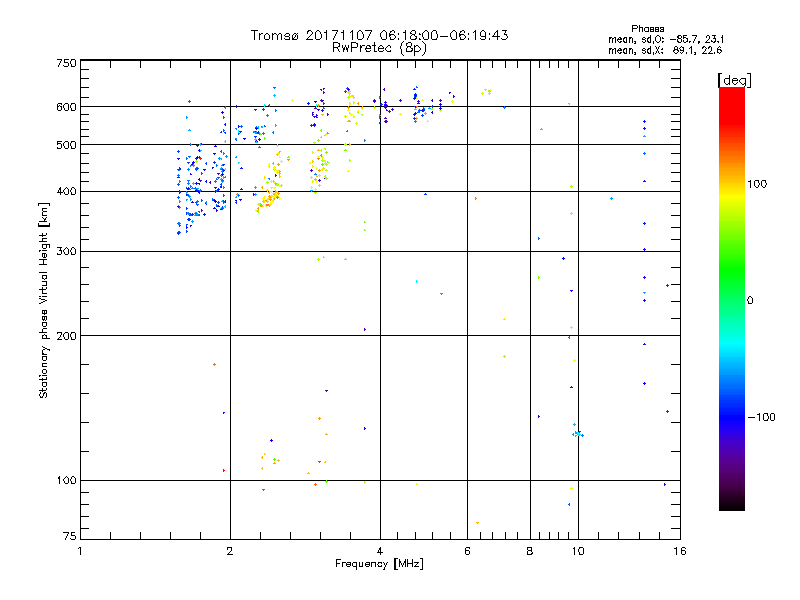This screenshot has height=600, width=800.
Task: Select the -100 label beside the color bar
Action: click(761, 417)
